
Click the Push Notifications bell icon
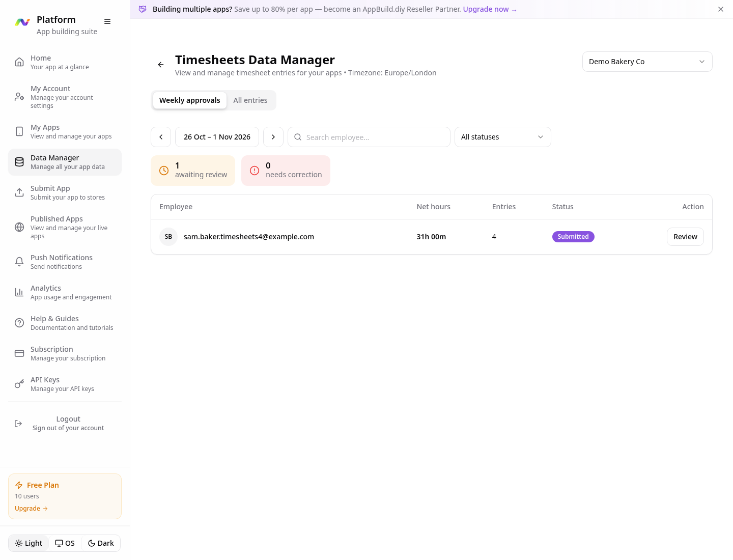tap(19, 262)
